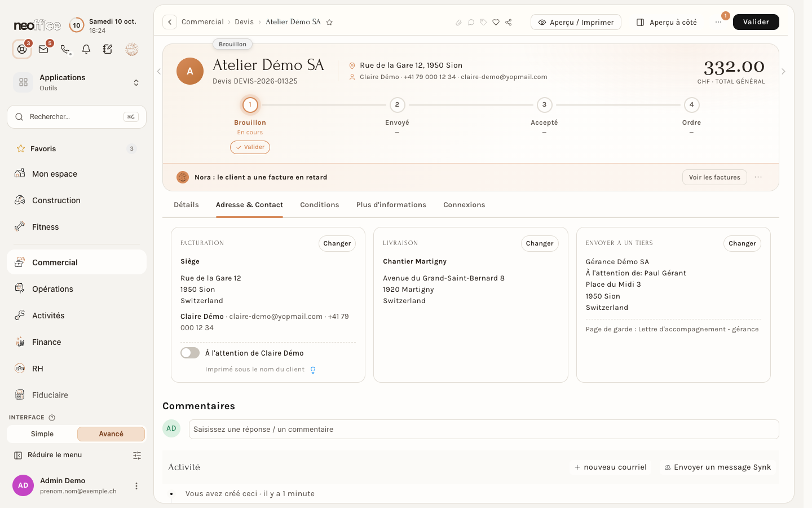Go to previous record with left chevron
Image resolution: width=812 pixels, height=508 pixels.
[159, 71]
